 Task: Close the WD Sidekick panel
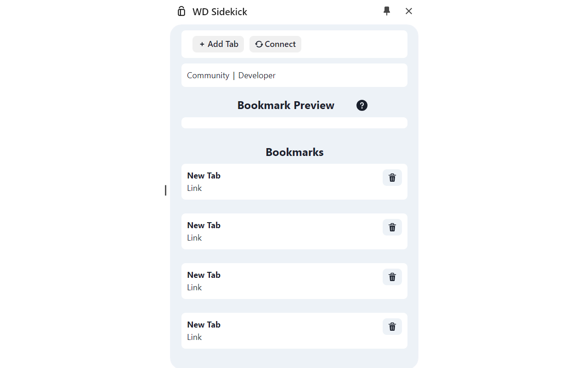(409, 11)
